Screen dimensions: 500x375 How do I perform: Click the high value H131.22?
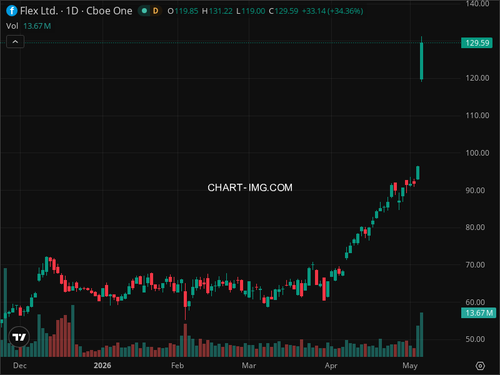(x=217, y=11)
